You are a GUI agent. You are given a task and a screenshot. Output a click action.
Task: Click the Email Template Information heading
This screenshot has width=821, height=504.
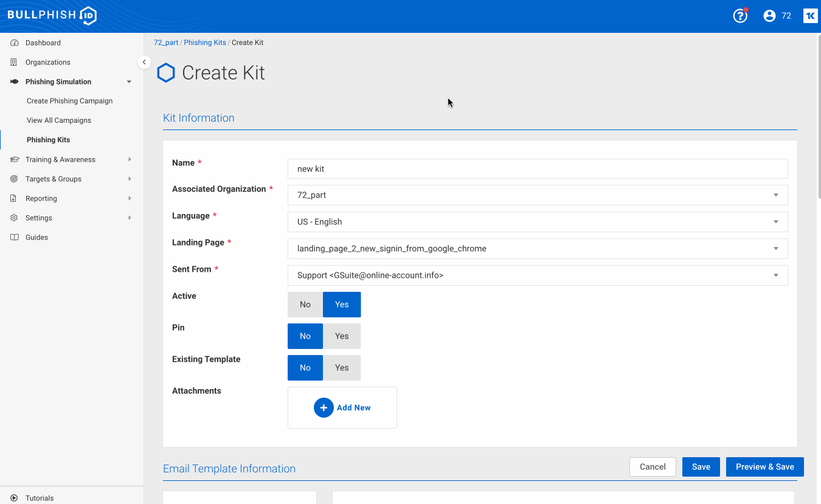(229, 469)
